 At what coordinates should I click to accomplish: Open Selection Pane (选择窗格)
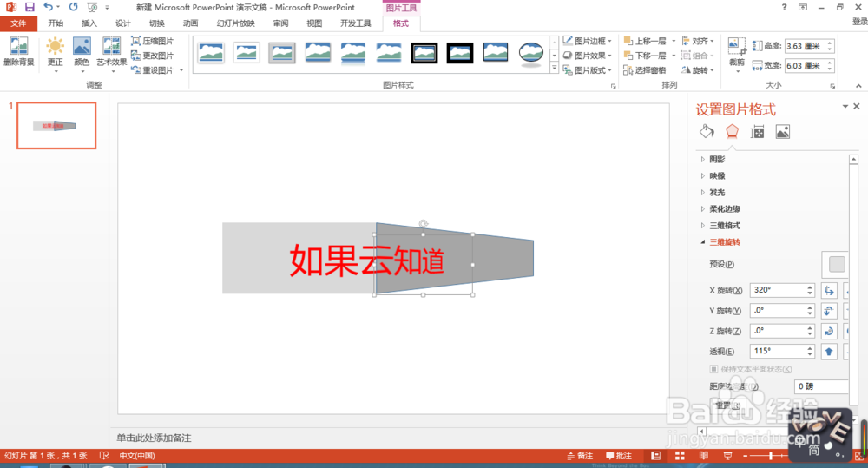point(645,69)
